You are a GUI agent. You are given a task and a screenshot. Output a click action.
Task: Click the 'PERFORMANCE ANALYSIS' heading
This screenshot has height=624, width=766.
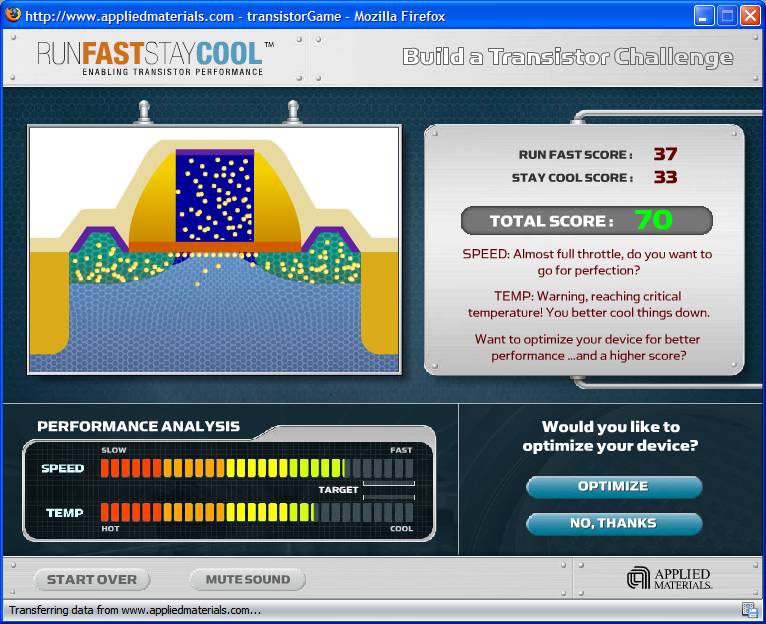(x=139, y=427)
